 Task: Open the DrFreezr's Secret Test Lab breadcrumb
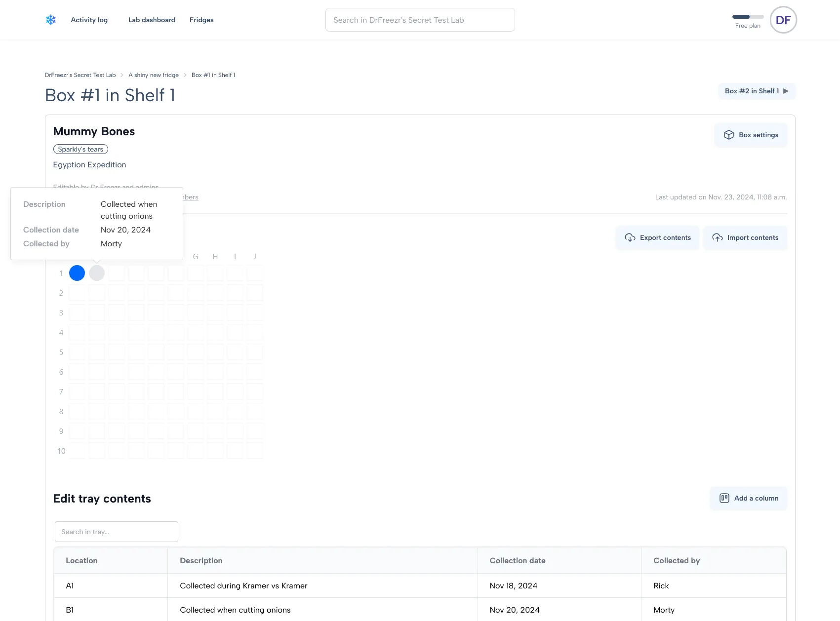coord(80,75)
